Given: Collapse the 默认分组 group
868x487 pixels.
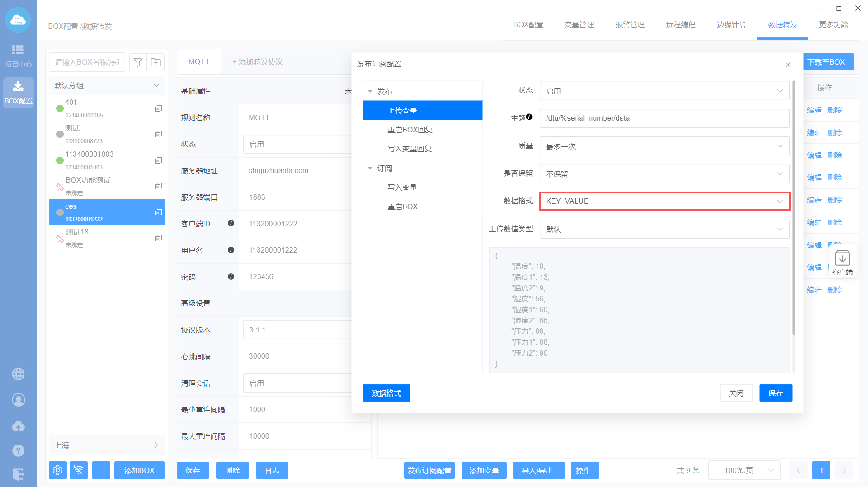Looking at the screenshot, I should 156,86.
